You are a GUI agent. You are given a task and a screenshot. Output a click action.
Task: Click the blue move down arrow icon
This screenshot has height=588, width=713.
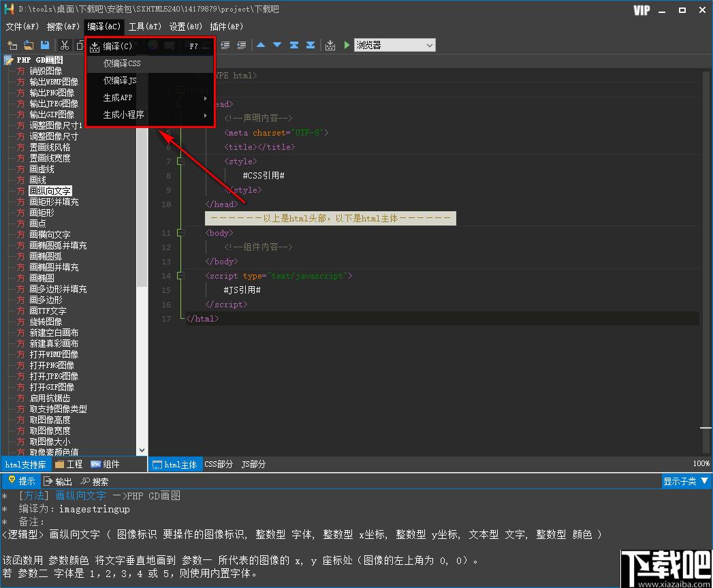277,45
